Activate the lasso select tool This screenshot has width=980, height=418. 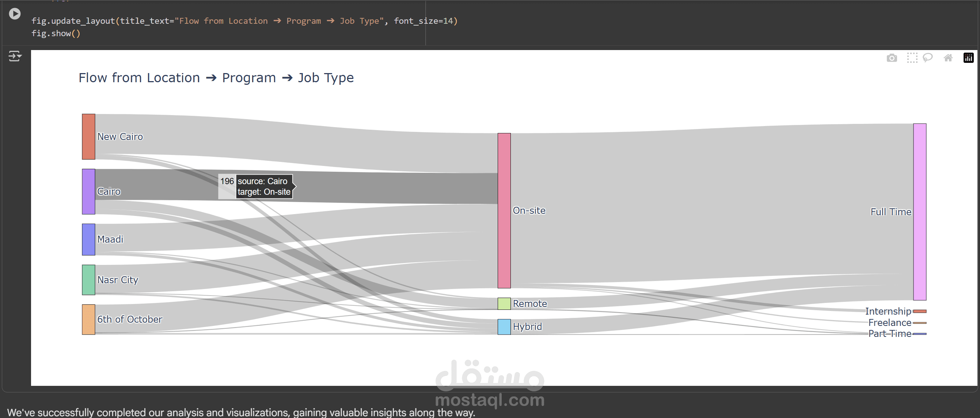[927, 58]
